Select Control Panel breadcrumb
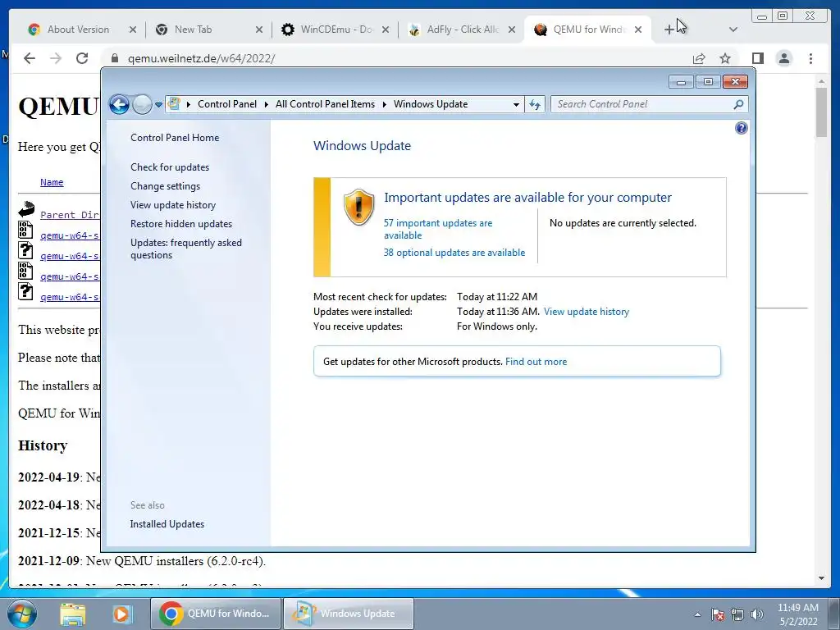 [x=227, y=104]
